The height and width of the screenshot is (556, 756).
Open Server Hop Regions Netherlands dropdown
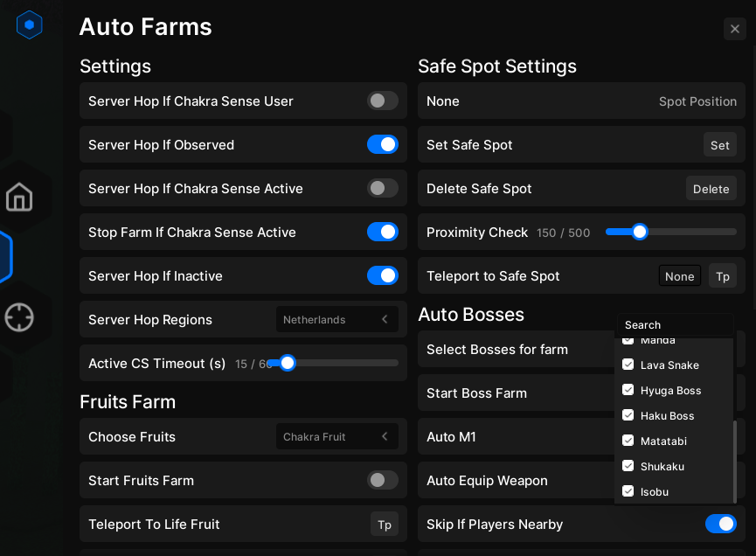tap(337, 319)
